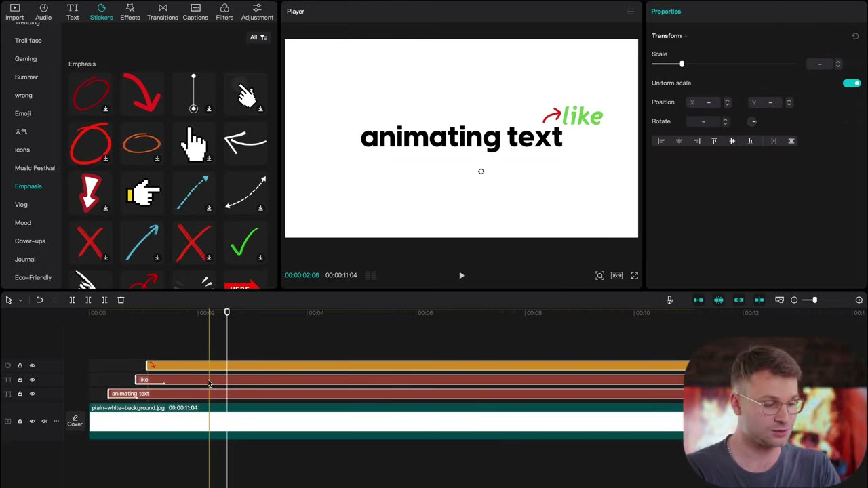This screenshot has width=868, height=488.
Task: Click the Cover button on the timeline
Action: [75, 421]
